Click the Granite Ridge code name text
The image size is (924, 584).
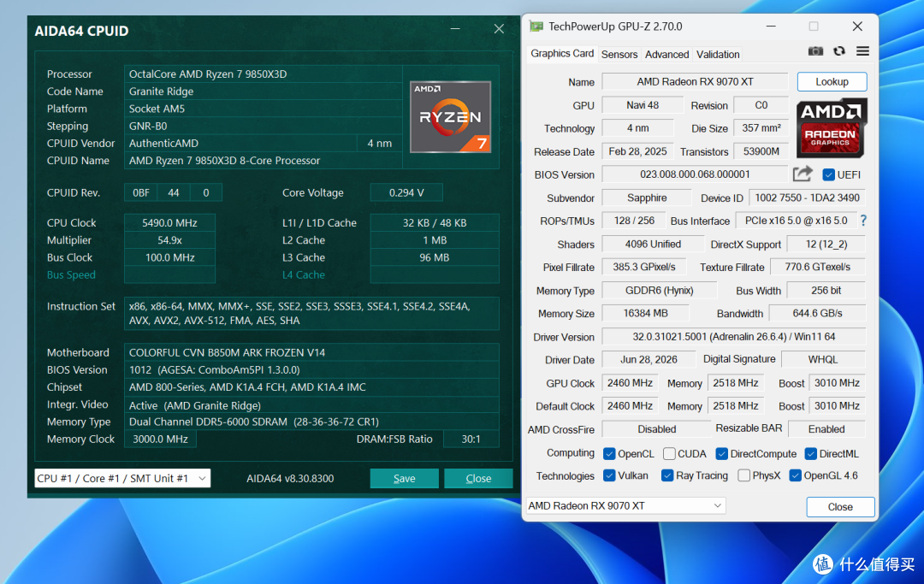point(162,91)
